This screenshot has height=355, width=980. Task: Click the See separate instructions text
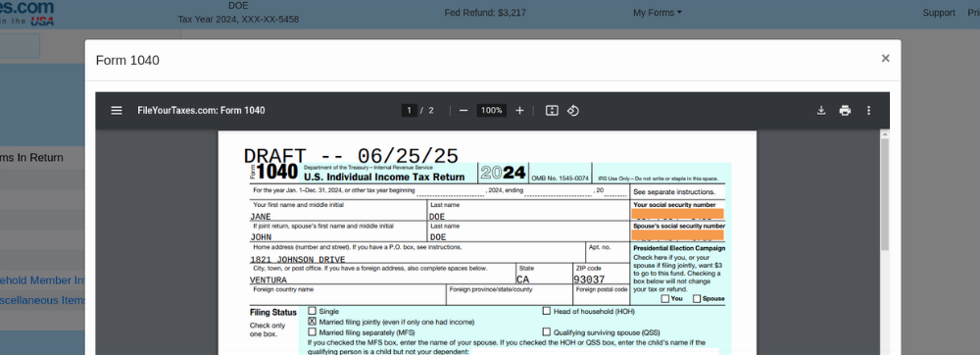[674, 192]
